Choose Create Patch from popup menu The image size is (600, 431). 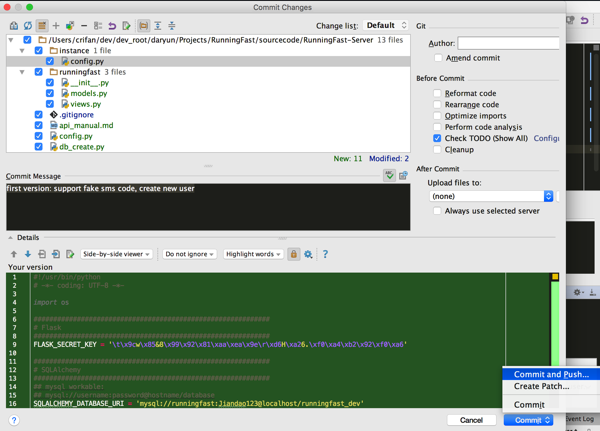[541, 386]
